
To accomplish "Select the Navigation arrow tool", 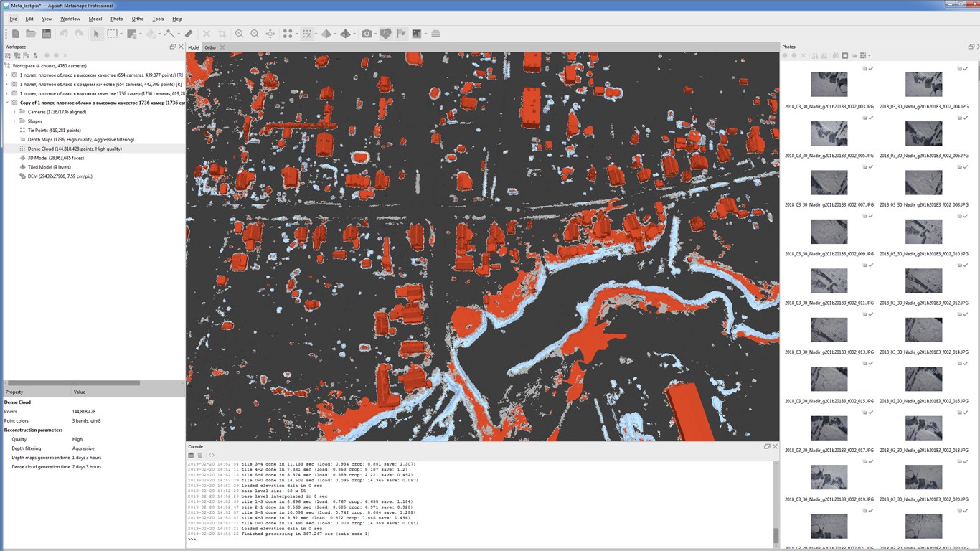I will tap(96, 34).
